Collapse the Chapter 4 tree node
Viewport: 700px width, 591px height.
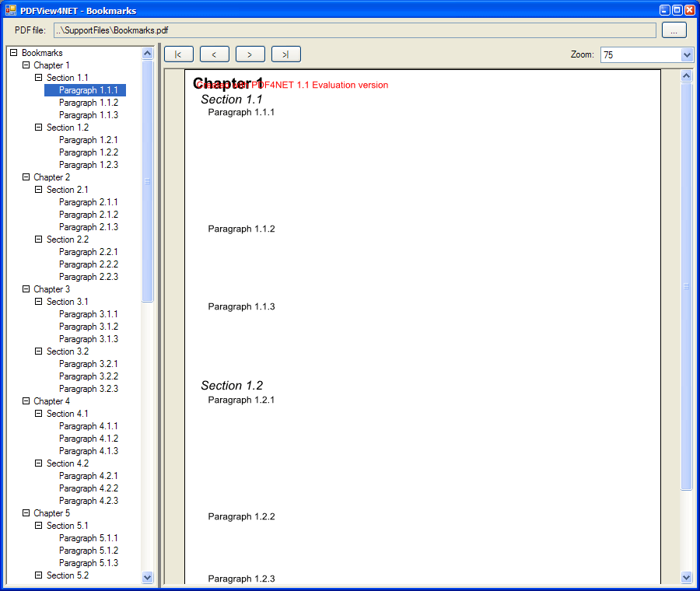tap(26, 401)
